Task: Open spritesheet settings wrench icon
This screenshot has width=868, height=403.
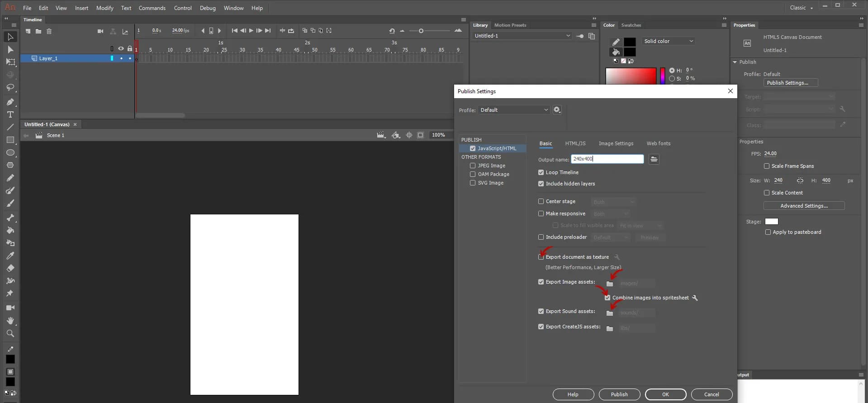Action: coord(695,298)
